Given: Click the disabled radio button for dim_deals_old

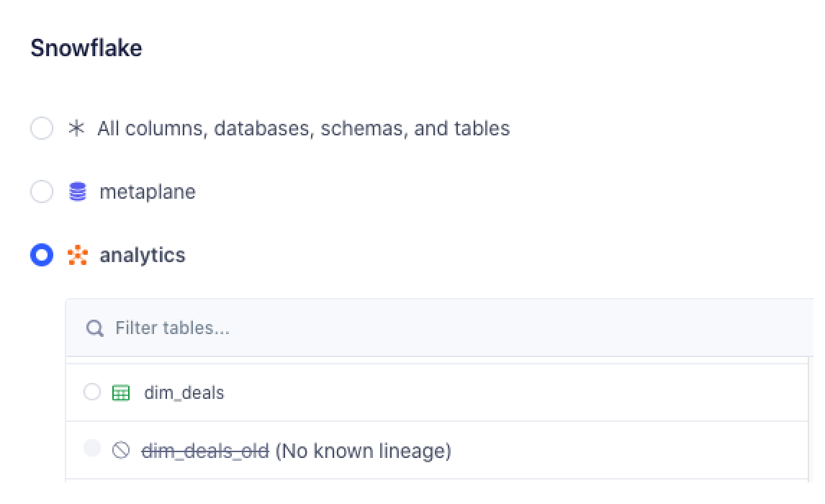Looking at the screenshot, I should 92,449.
